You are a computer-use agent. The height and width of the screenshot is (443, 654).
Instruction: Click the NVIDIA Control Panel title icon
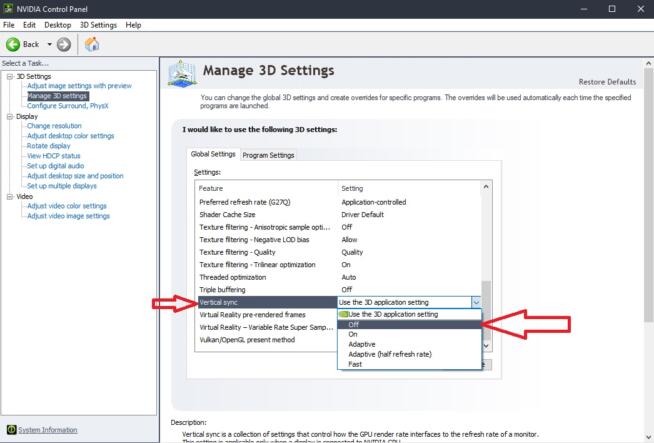coord(8,8)
